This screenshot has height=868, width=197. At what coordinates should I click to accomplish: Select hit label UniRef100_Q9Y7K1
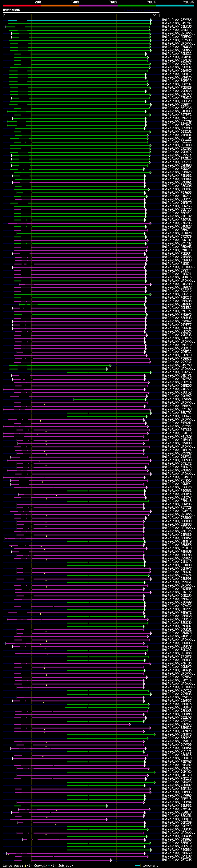(177, 362)
